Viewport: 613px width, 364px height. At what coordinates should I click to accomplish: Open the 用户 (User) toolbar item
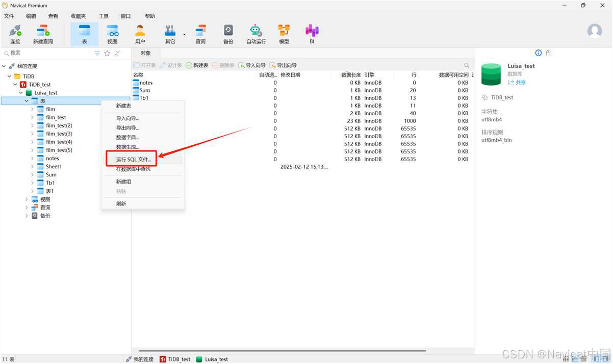[140, 34]
